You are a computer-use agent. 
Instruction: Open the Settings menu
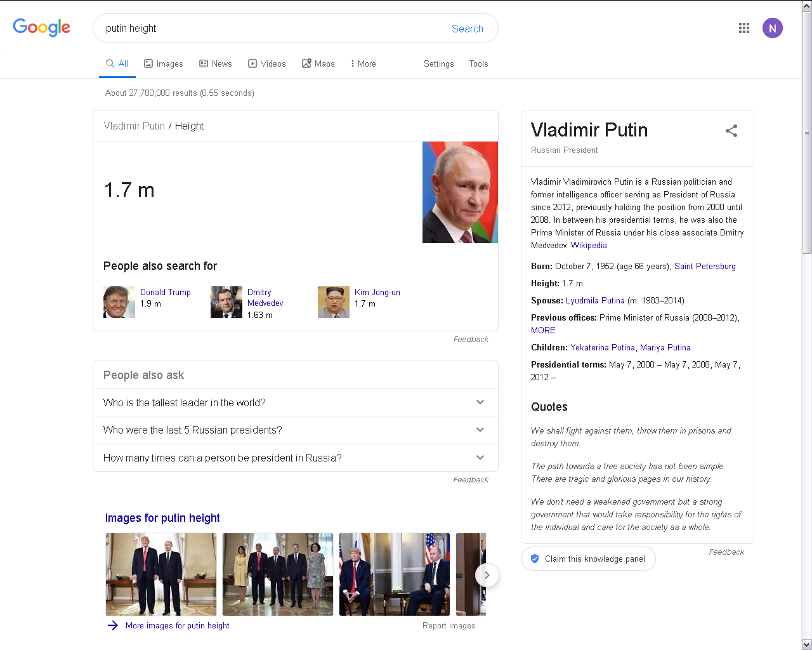pos(439,63)
